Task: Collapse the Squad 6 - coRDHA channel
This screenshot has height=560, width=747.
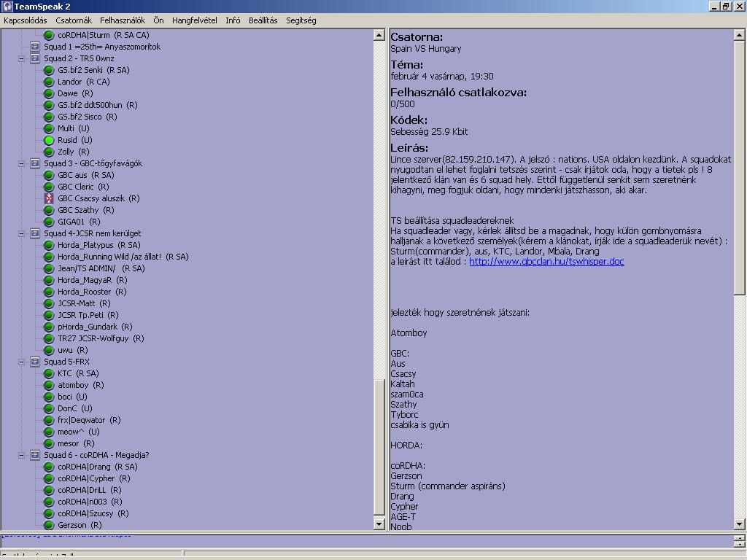Action: (22, 455)
